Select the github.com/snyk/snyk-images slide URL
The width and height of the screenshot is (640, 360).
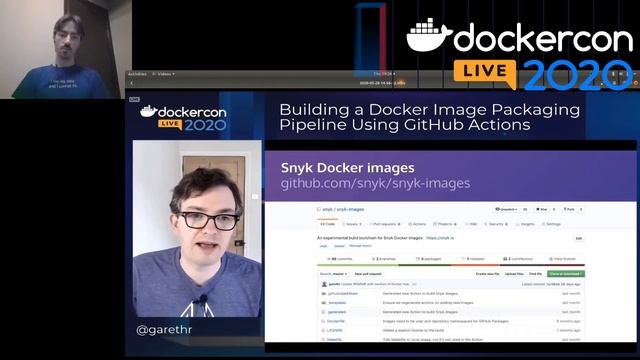point(376,183)
